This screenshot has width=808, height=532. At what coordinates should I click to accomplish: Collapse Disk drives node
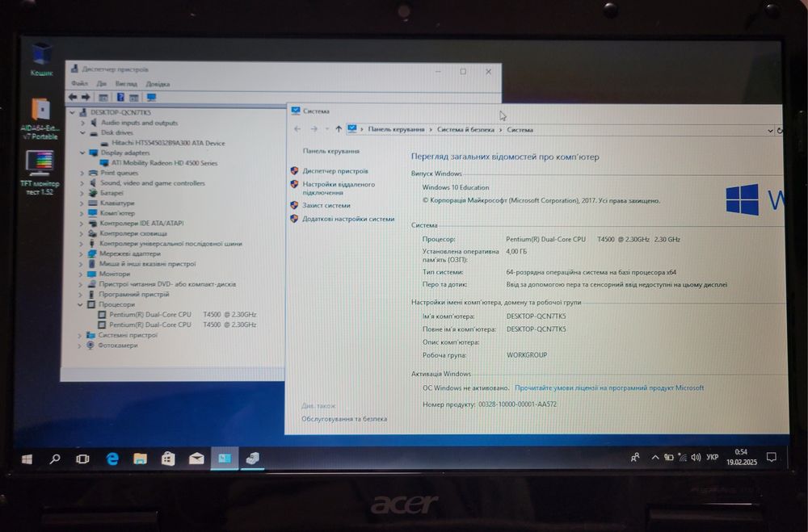point(82,132)
